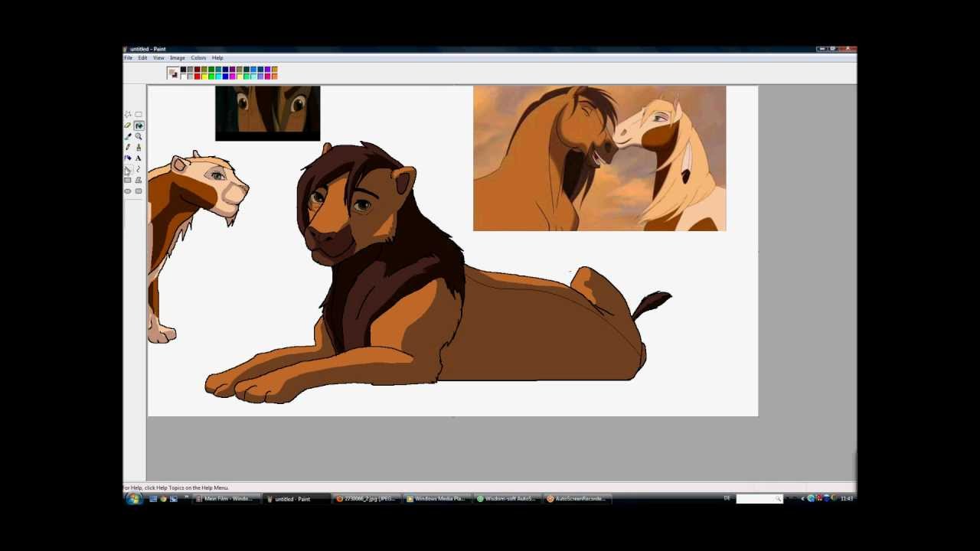Select the Magnifier tool
The width and height of the screenshot is (980, 551).
pos(139,136)
